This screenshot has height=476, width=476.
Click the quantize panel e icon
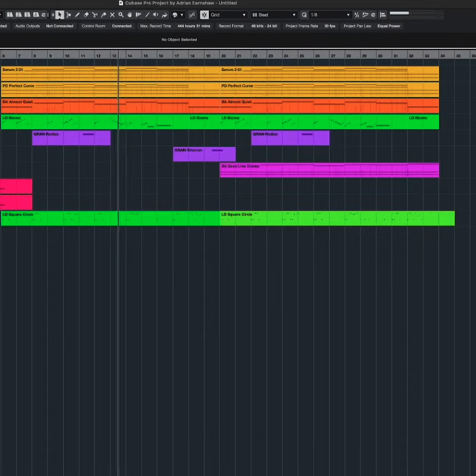pyautogui.click(x=373, y=15)
